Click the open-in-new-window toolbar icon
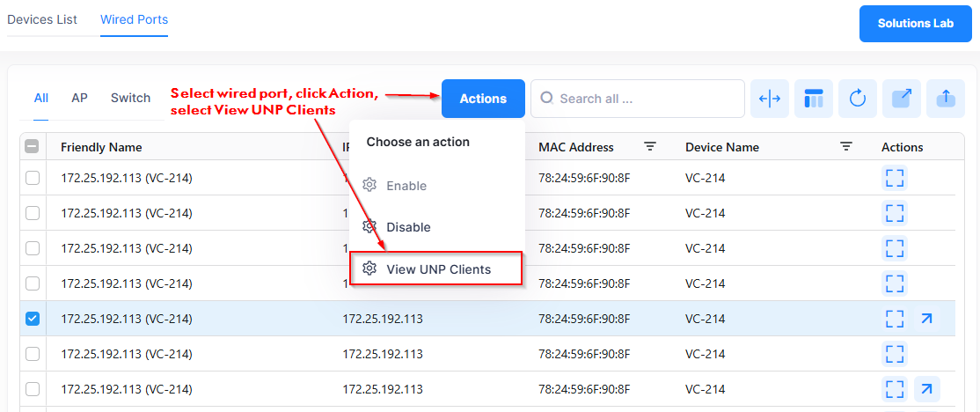980x412 pixels. (902, 99)
